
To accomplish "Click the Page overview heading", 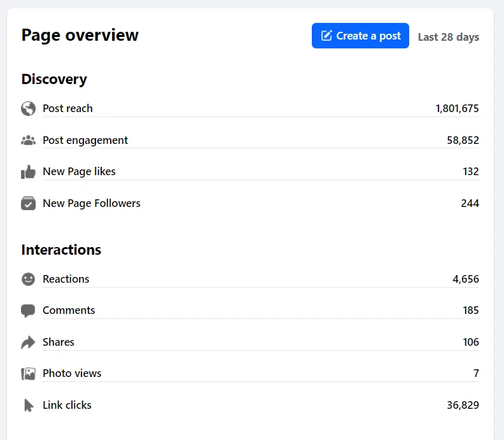I will (x=80, y=35).
